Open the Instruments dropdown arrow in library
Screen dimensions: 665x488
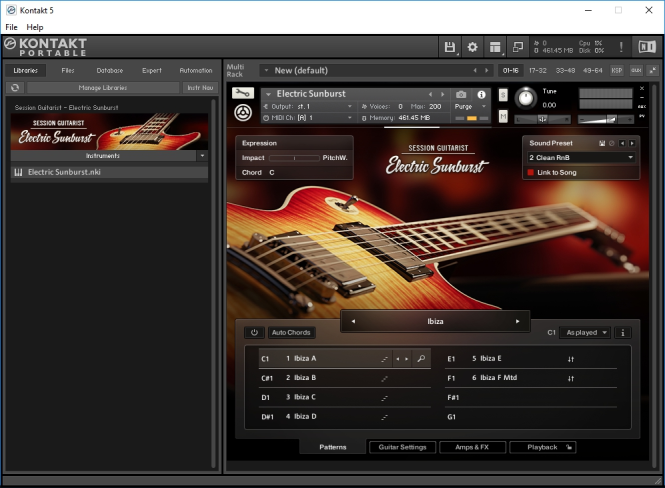[202, 156]
